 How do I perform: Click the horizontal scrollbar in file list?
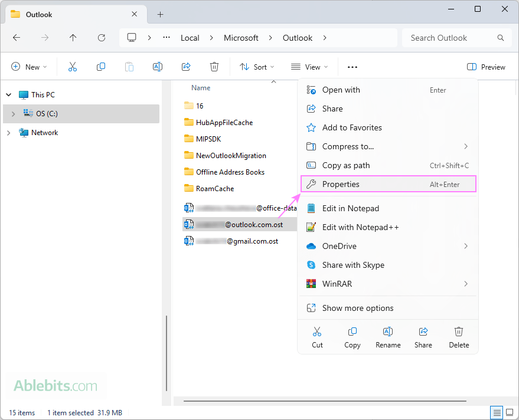pyautogui.click(x=325, y=401)
